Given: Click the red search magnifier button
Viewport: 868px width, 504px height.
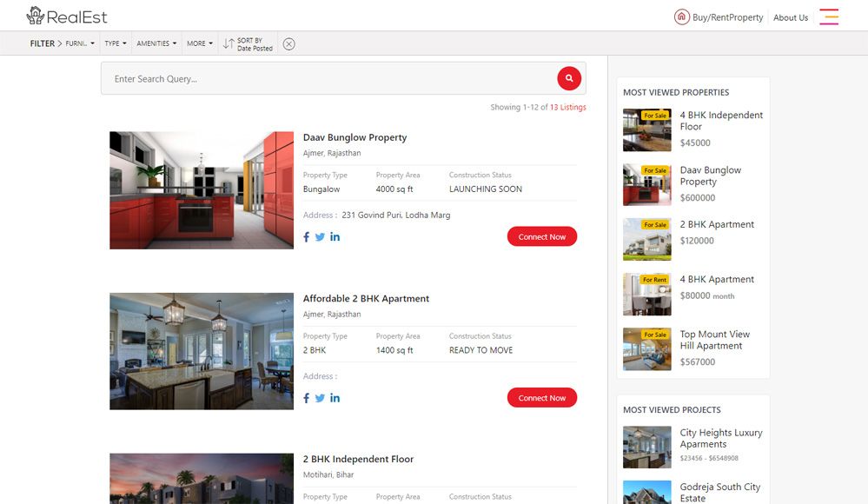Looking at the screenshot, I should pos(569,78).
